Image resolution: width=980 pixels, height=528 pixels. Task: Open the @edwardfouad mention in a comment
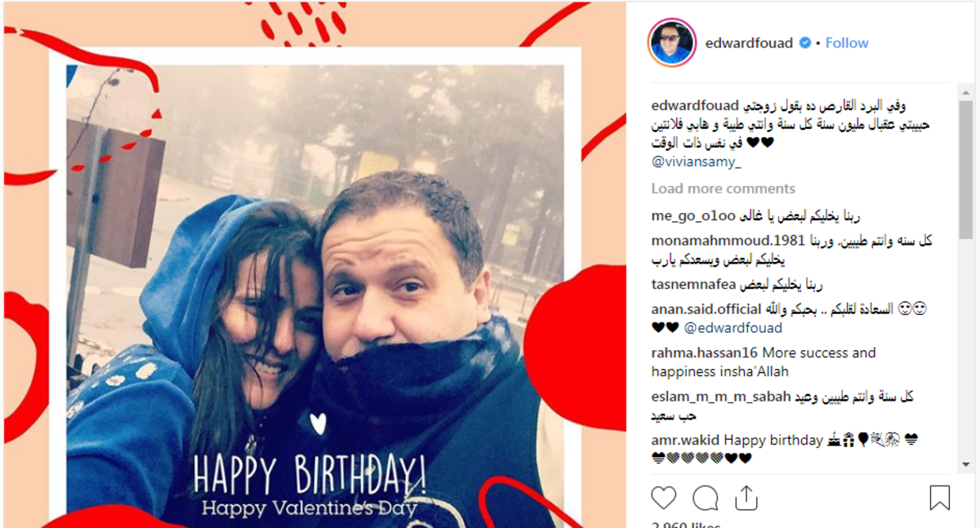click(x=733, y=328)
